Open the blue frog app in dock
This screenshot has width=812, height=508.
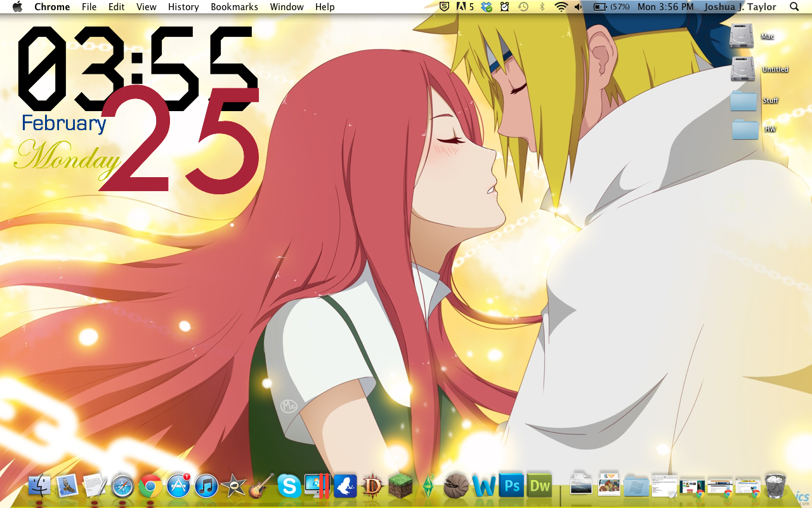point(345,486)
